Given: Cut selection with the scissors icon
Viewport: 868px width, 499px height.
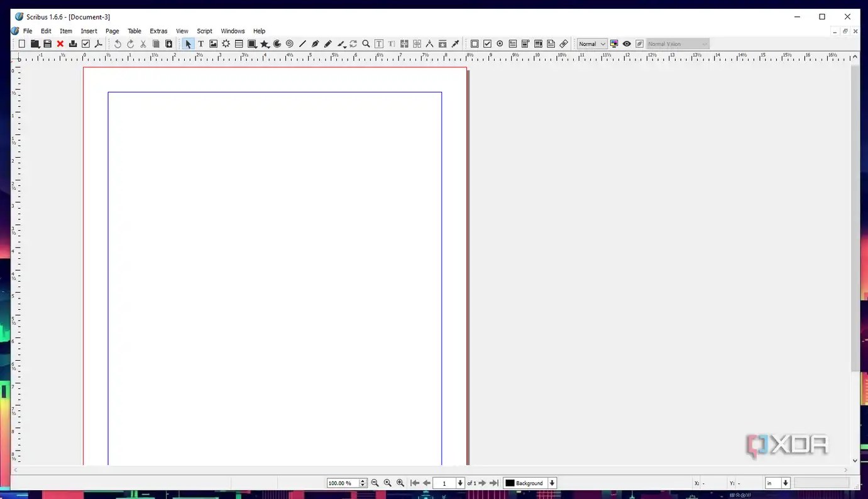Looking at the screenshot, I should (x=143, y=44).
